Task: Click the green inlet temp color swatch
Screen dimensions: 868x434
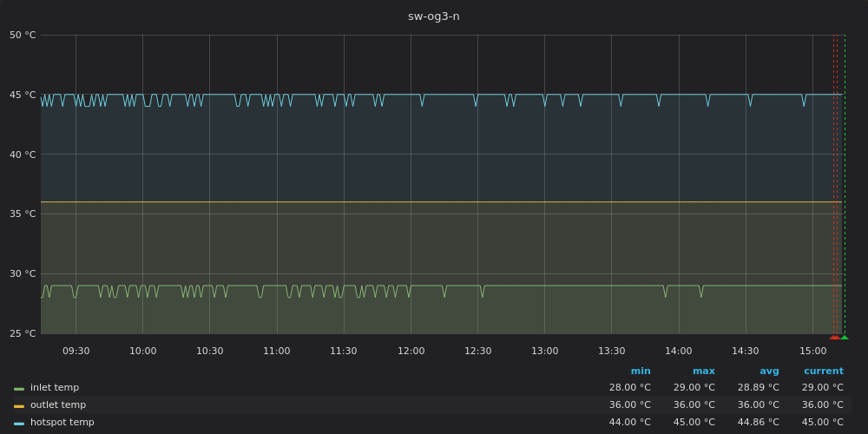Action: click(x=19, y=388)
